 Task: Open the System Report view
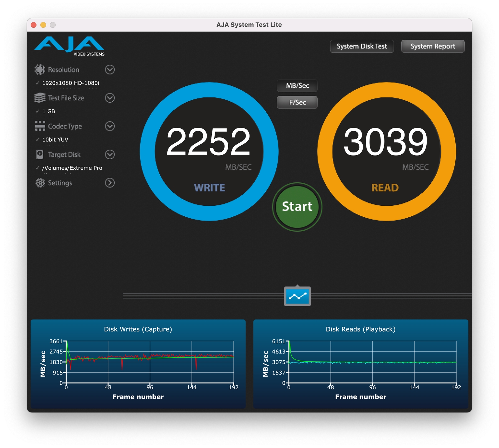coord(433,46)
